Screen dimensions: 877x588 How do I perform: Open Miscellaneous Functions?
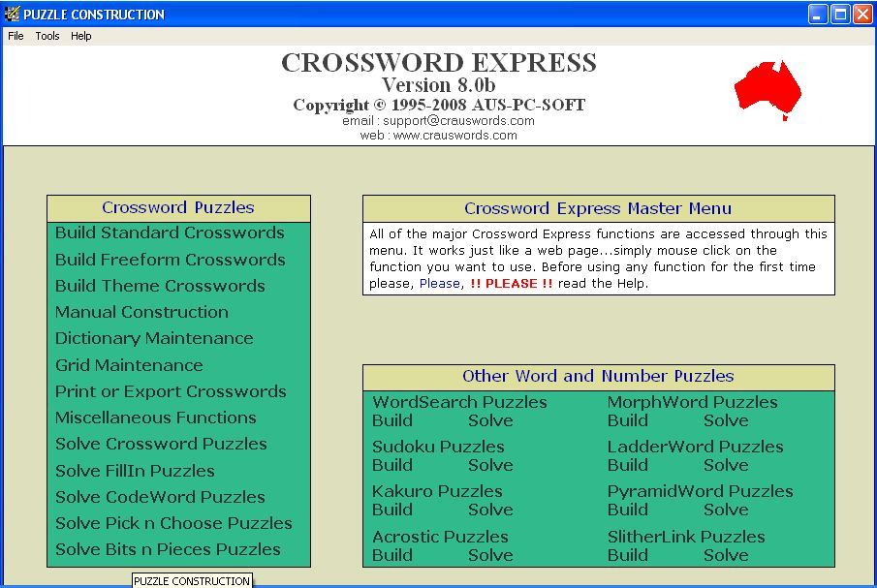pos(155,418)
